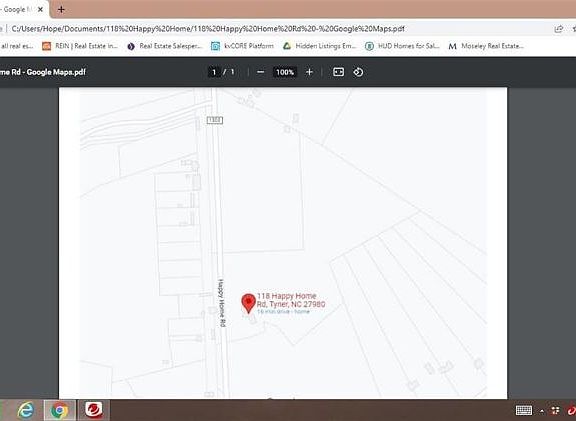Switch to Chrome in the taskbar
576x421 pixels.
coord(60,410)
